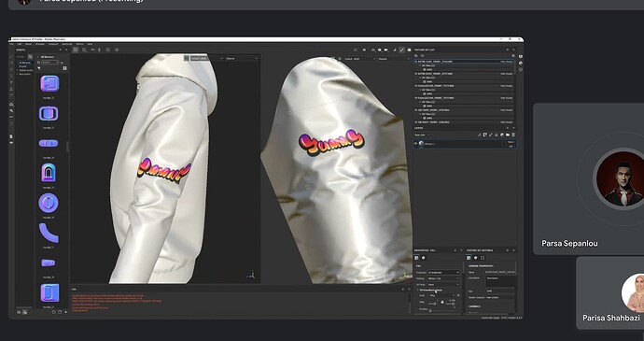Screen dimensions: 644x341
Task: Open the File menu
Action: 11,44
